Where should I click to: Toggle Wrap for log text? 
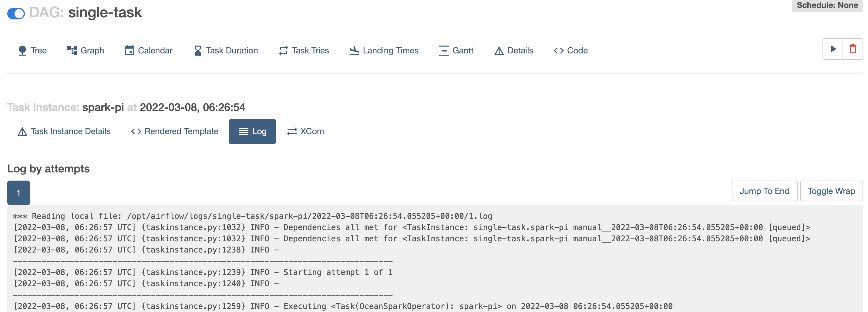point(831,191)
